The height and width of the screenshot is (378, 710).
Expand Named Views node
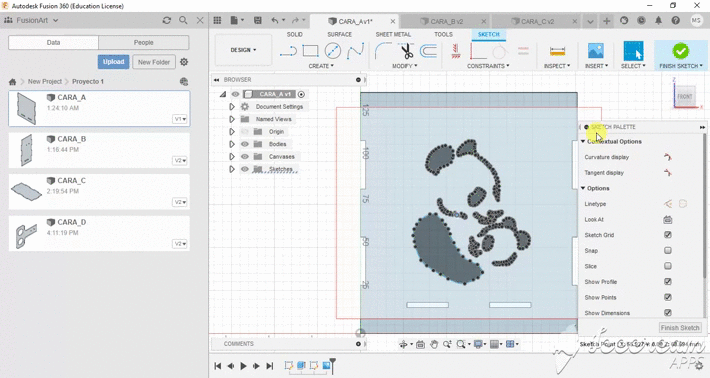coord(232,119)
